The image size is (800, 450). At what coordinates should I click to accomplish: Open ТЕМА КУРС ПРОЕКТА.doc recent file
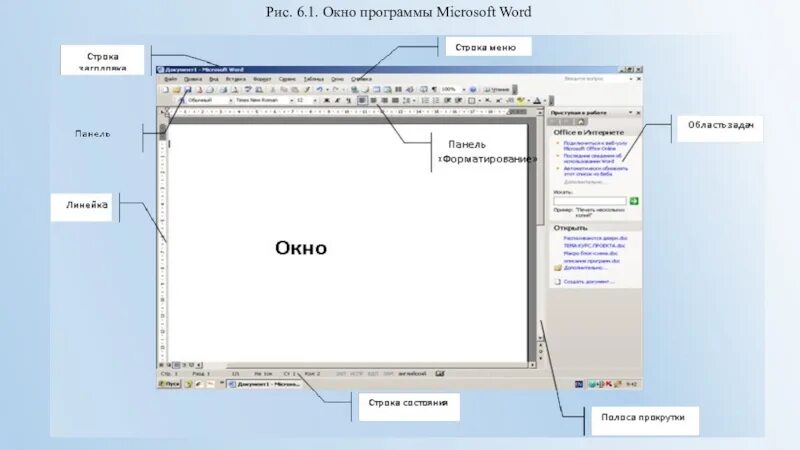(594, 245)
